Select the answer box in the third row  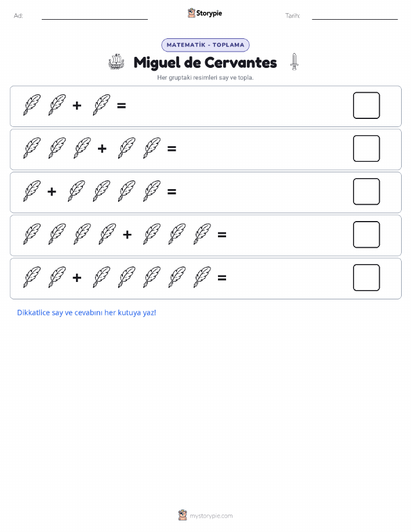coord(366,191)
